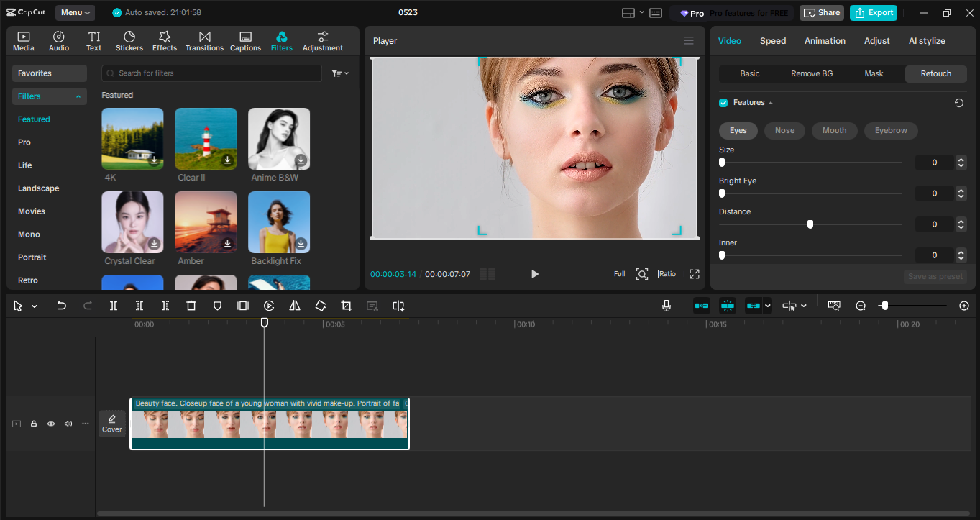
Task: Mute the video track
Action: coord(68,424)
